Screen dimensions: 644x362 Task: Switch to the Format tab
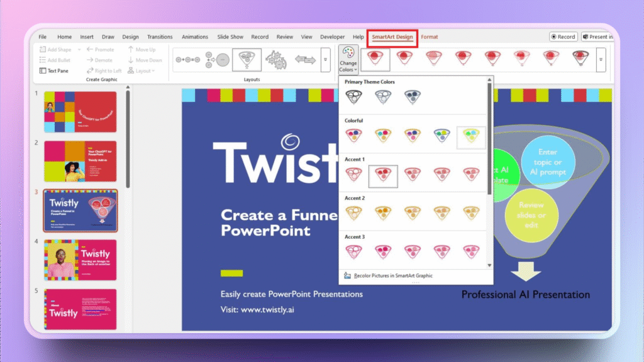click(x=430, y=37)
